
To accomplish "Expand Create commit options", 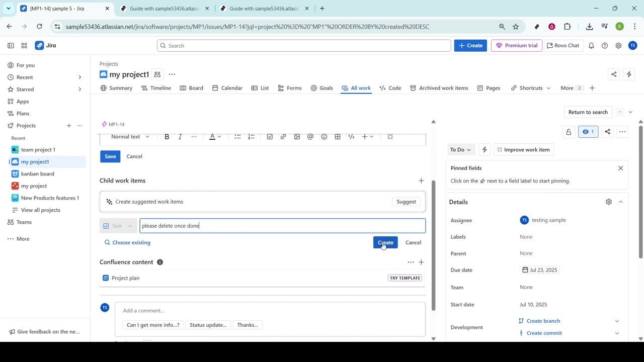I will [617, 333].
